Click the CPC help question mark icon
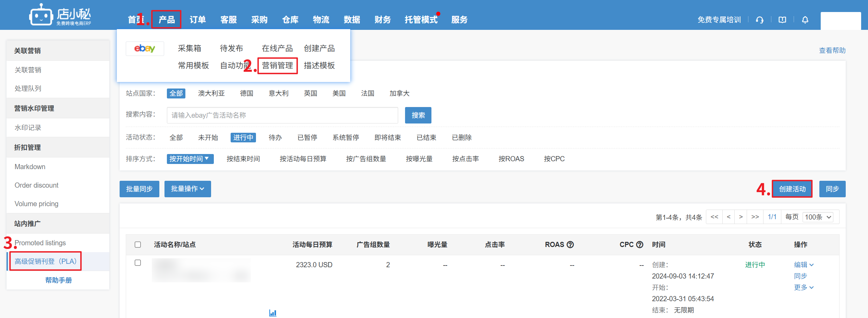 click(x=639, y=245)
